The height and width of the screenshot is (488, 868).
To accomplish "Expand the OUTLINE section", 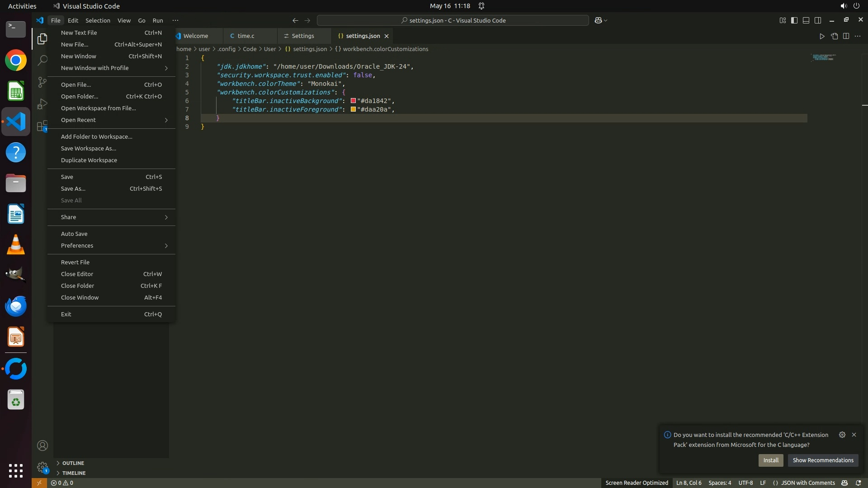I will point(73,463).
